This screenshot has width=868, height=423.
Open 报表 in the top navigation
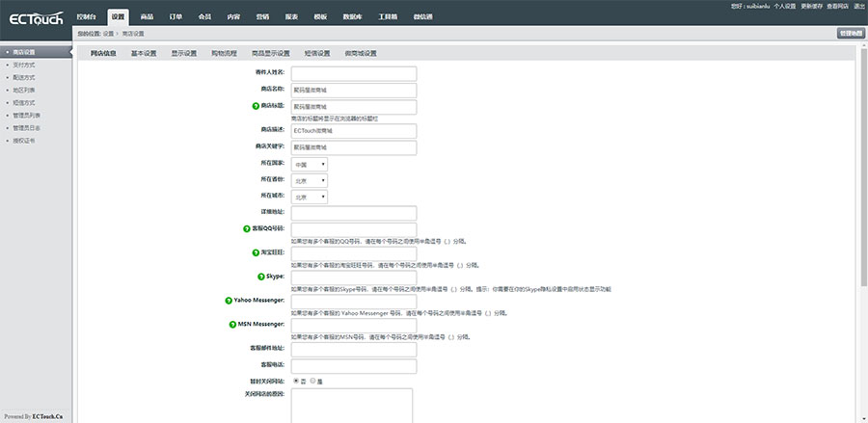tap(291, 16)
